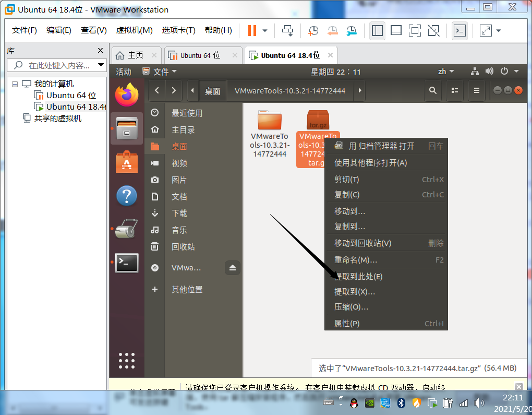532x415 pixels.
Task: Close the library panel
Action: click(100, 50)
